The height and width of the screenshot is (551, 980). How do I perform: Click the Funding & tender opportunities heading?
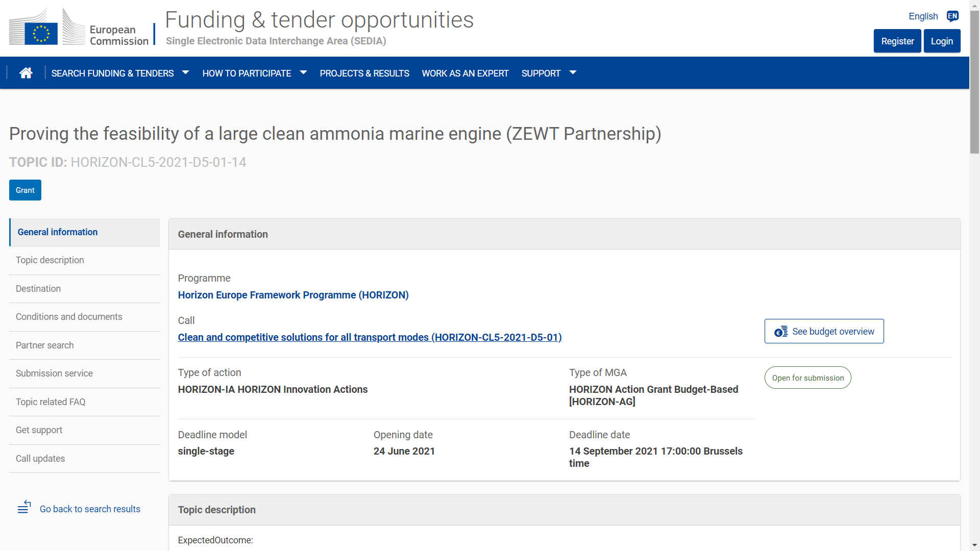pyautogui.click(x=320, y=20)
